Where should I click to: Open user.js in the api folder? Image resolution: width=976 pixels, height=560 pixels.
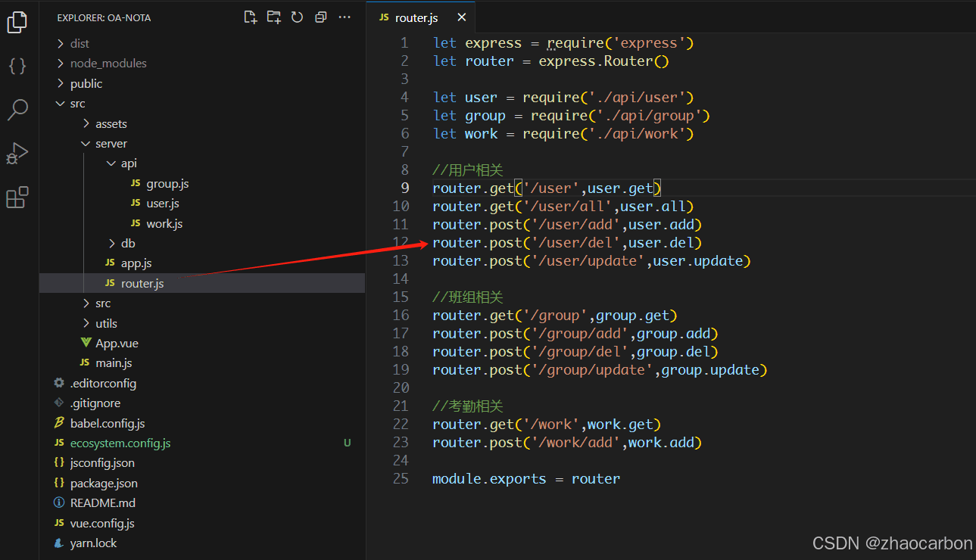[x=163, y=204]
